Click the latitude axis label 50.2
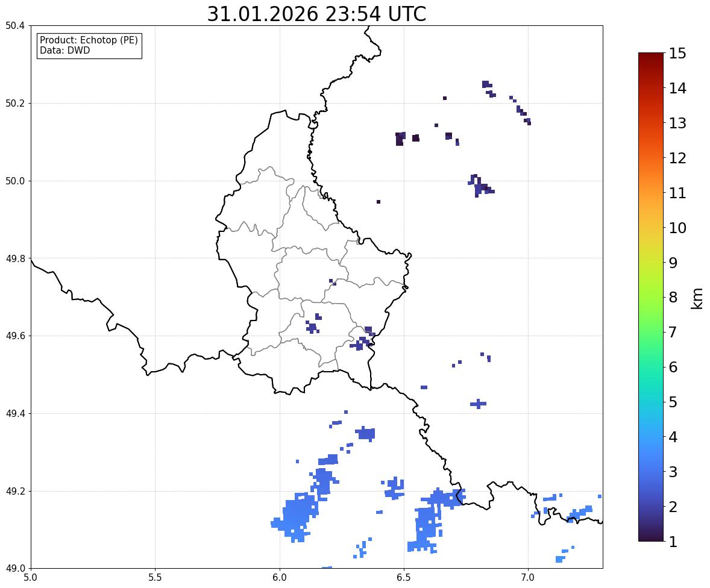Image resolution: width=710 pixels, height=588 pixels. (15, 103)
